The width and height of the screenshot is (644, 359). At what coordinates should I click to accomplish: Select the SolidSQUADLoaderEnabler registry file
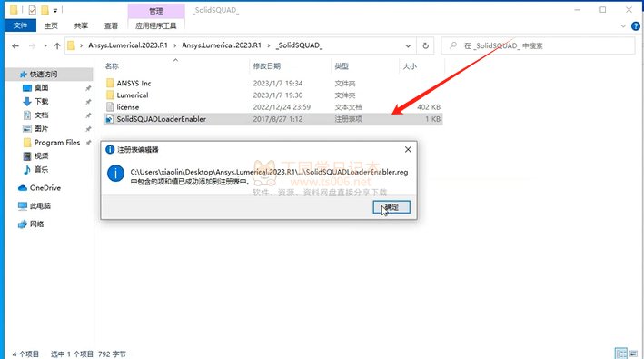(272, 119)
